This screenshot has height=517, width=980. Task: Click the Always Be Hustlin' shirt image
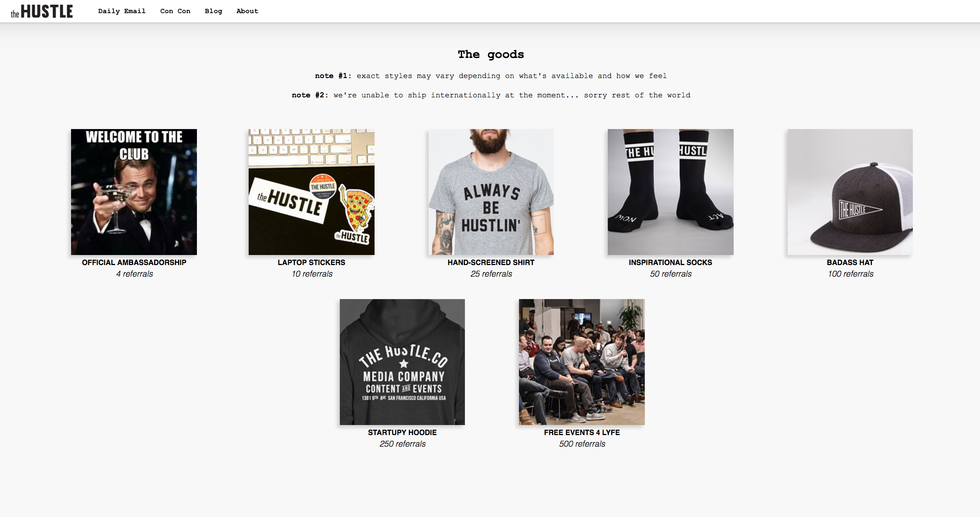coord(491,192)
